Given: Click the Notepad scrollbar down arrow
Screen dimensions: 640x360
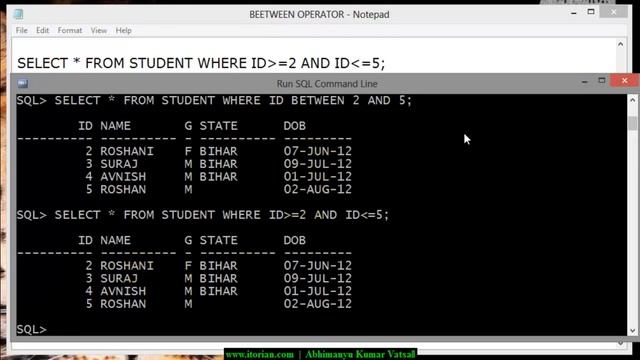Looking at the screenshot, I should point(620,344).
